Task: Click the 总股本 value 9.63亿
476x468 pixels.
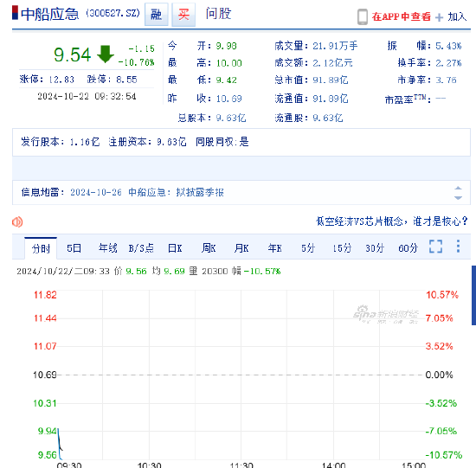Action: click(x=231, y=118)
